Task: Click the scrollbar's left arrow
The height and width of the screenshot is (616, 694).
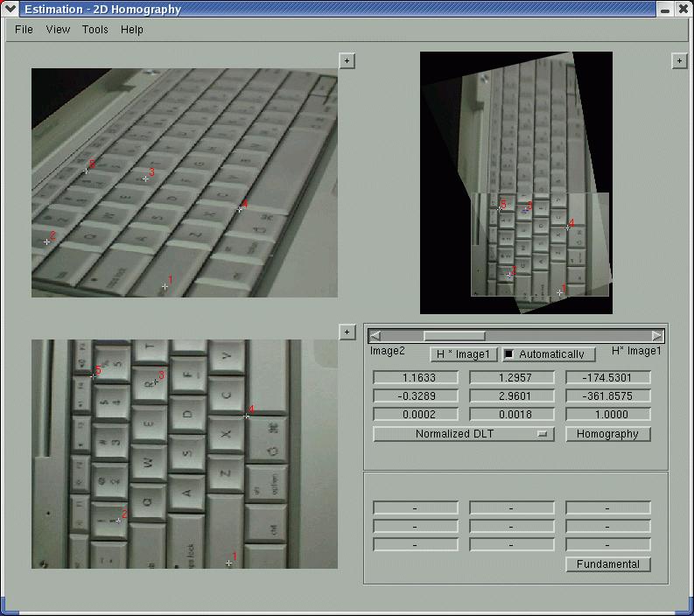Action: 375,336
